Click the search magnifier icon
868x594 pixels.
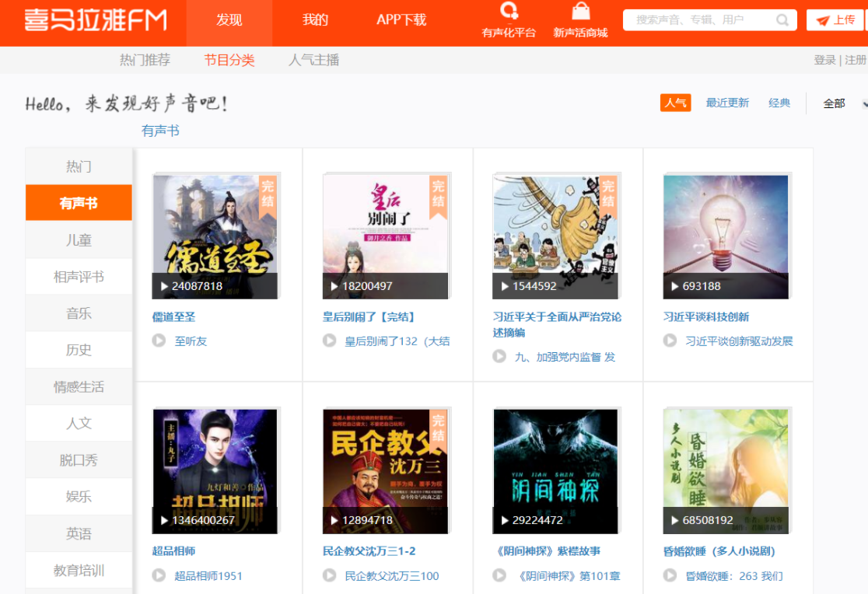(x=782, y=20)
